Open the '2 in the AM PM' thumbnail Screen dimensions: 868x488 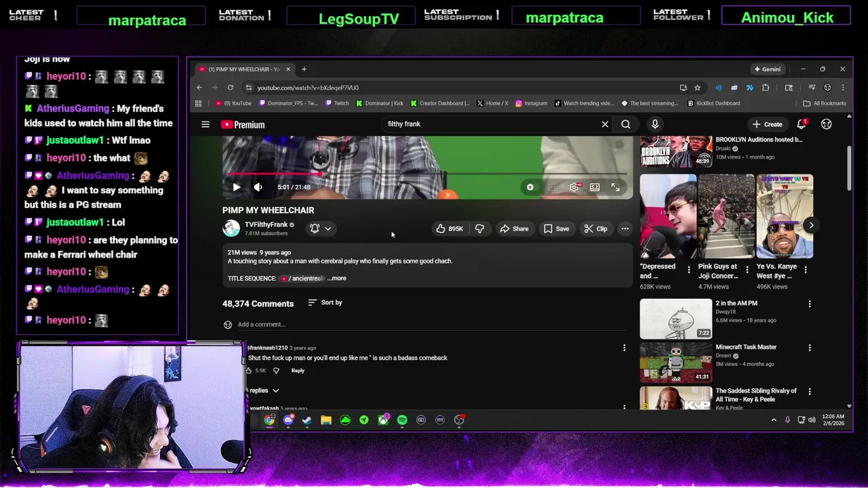[676, 319]
